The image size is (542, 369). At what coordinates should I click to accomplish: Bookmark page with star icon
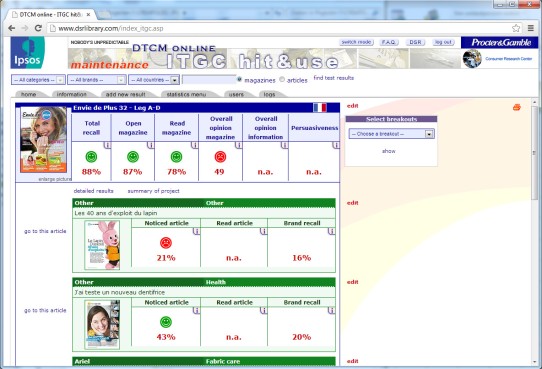tap(516, 28)
